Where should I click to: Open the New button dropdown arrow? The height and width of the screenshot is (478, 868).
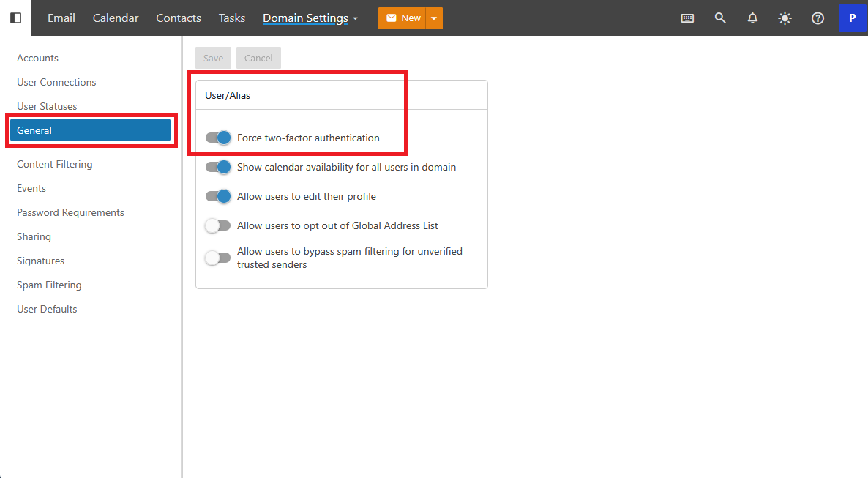(434, 18)
